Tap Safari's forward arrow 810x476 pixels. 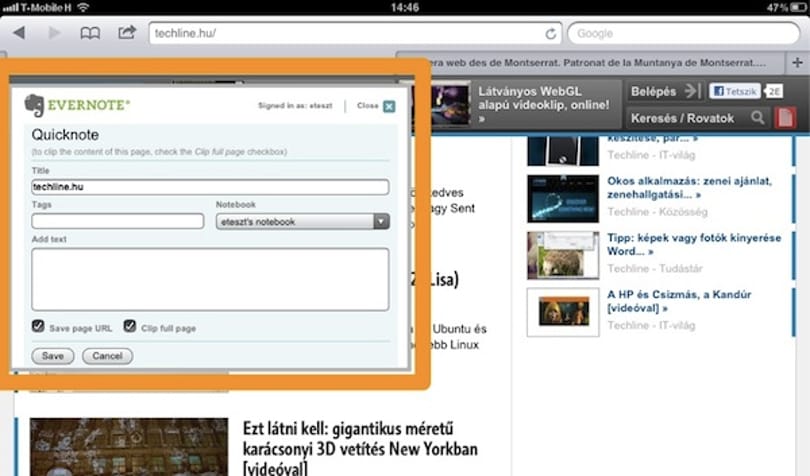pos(54,33)
